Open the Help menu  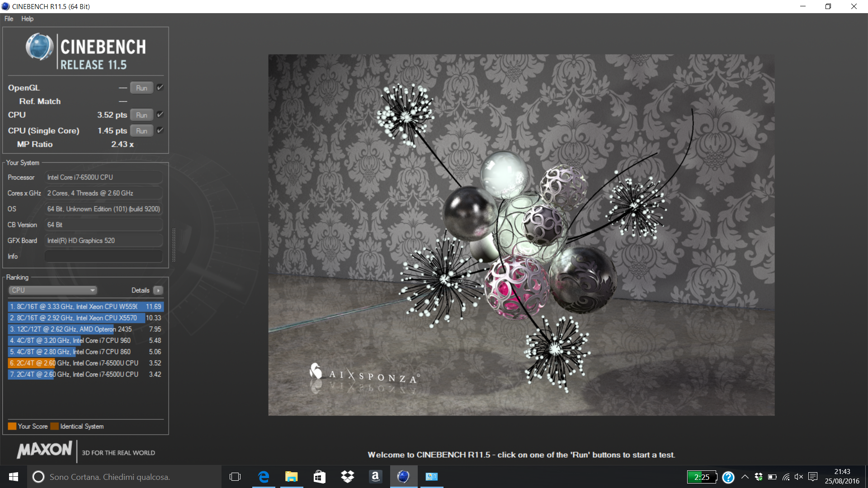[27, 19]
